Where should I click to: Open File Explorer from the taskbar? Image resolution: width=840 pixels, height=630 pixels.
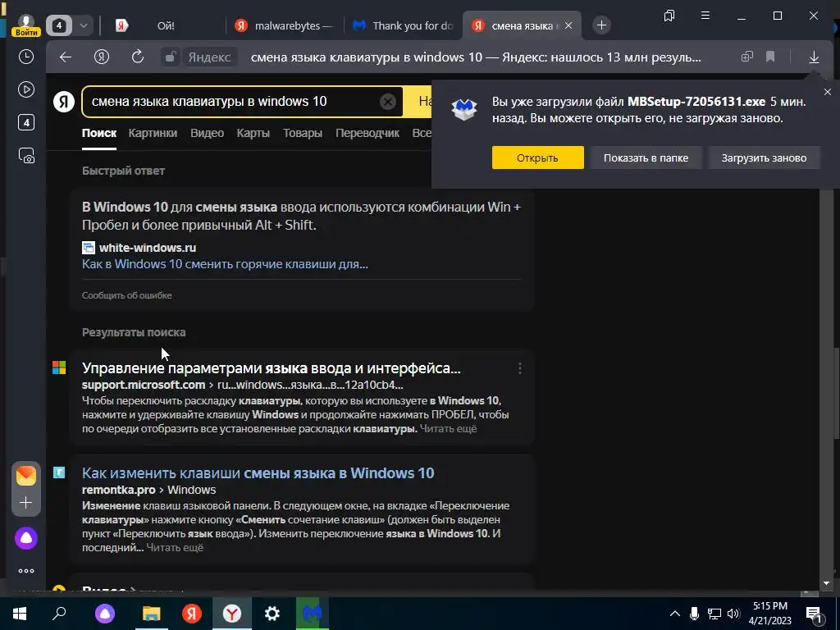click(152, 614)
